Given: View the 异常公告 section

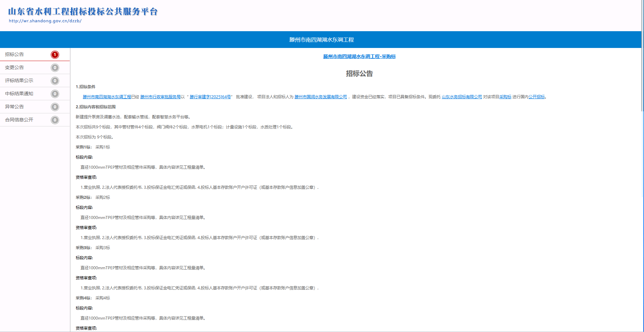Looking at the screenshot, I should point(14,107).
